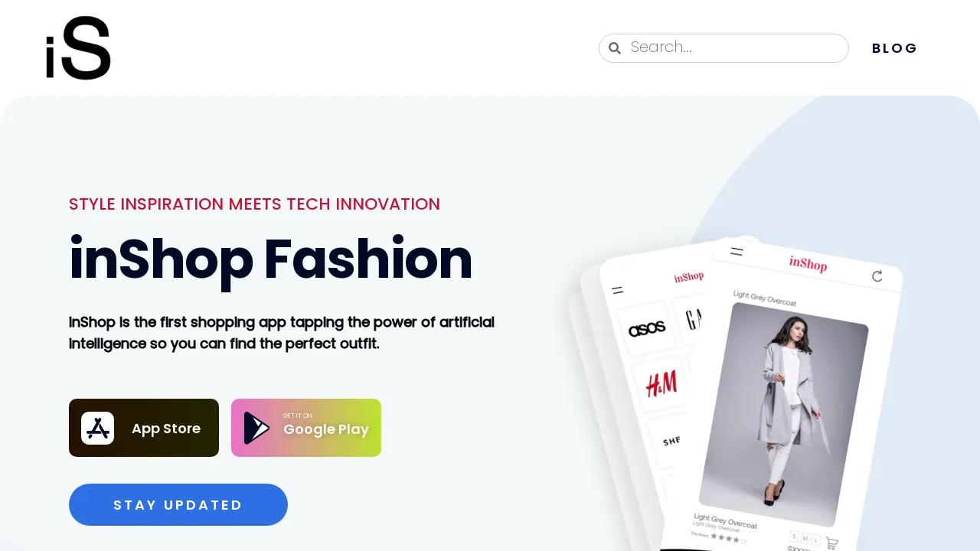Click the refresh icon on phone mockup
Viewport: 980px width, 551px height.
point(877,276)
